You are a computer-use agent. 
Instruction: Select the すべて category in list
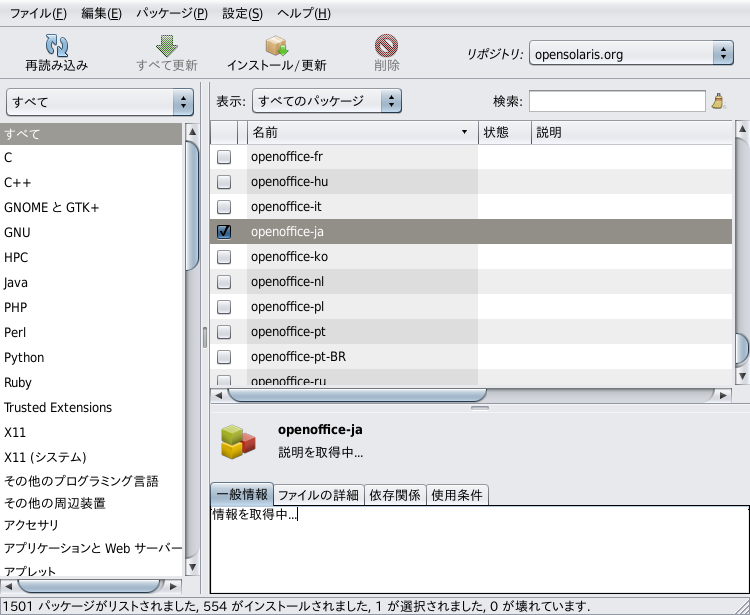click(91, 134)
